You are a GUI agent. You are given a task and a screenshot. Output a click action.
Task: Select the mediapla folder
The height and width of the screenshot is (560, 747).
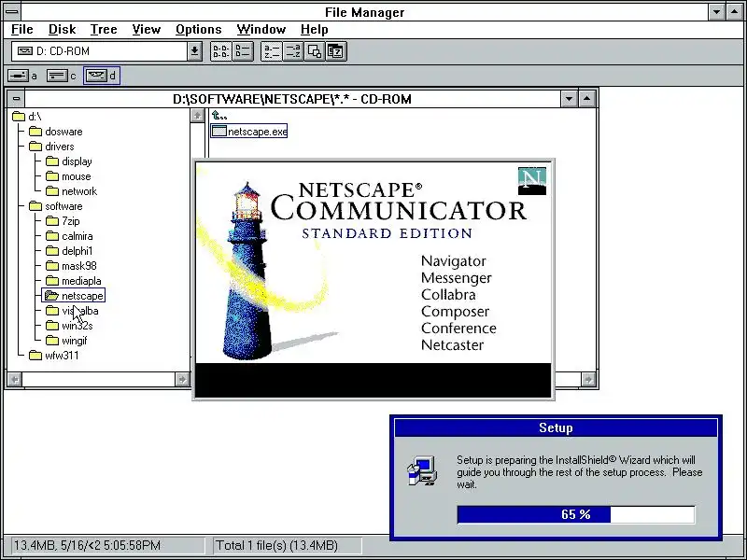click(x=74, y=281)
